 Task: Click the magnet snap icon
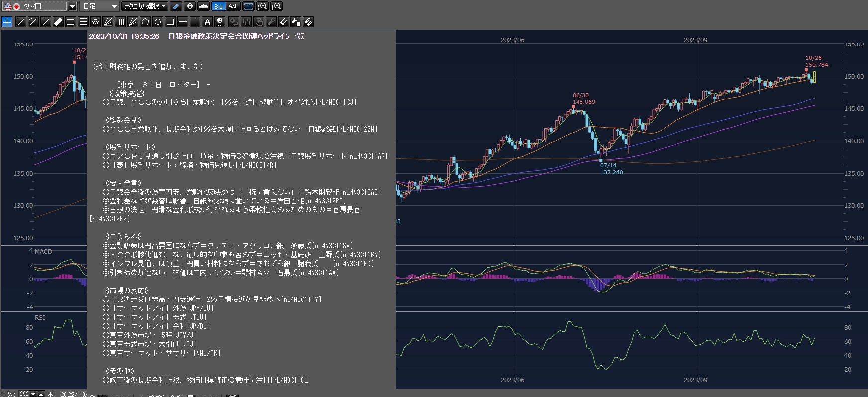(308, 22)
